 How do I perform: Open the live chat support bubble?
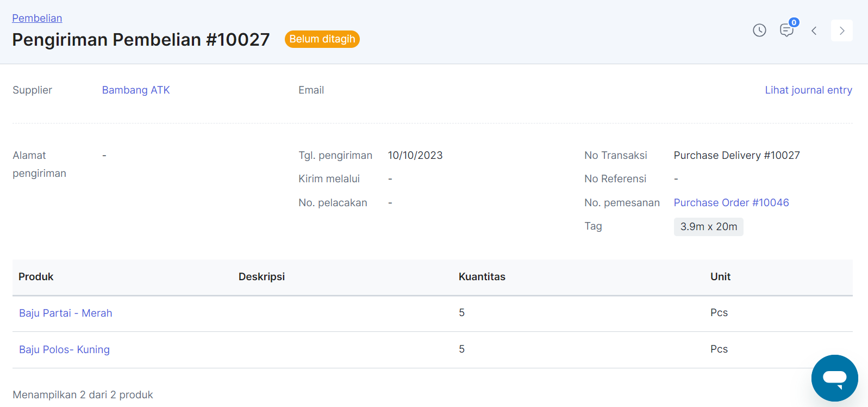click(x=834, y=378)
